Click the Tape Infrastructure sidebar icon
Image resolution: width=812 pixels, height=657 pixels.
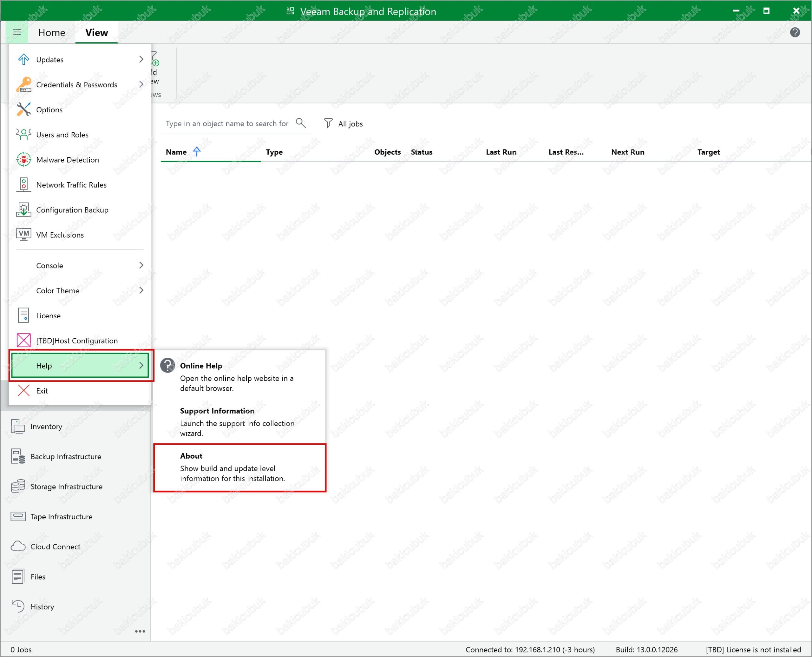pyautogui.click(x=18, y=517)
